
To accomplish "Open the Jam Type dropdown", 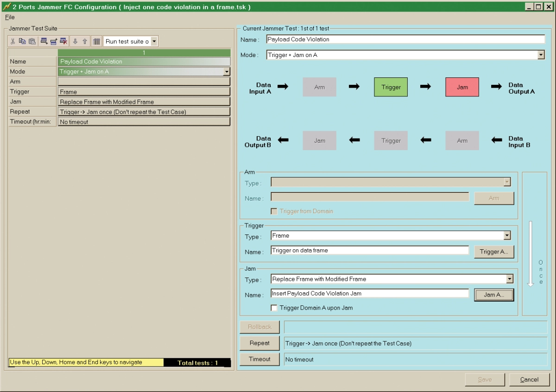I will coord(510,279).
